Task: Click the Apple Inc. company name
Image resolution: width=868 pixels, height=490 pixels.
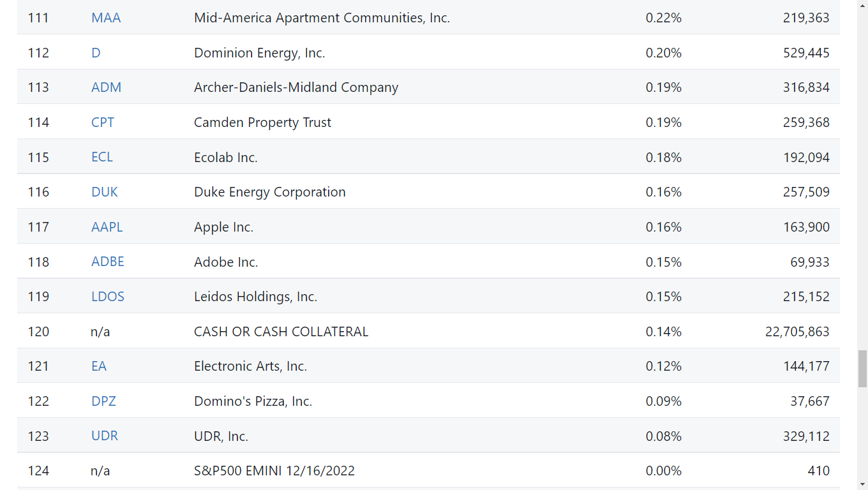Action: click(223, 227)
